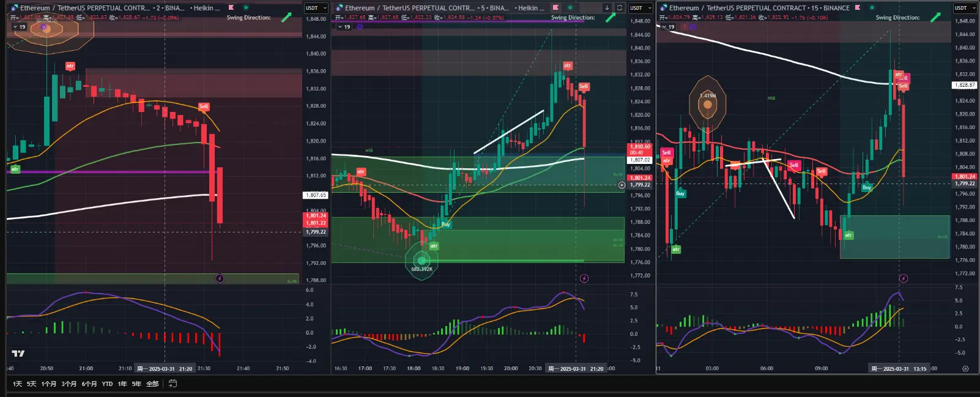Open USDT currency dropdown on the 15-minute chart
The width and height of the screenshot is (980, 397).
tap(965, 8)
